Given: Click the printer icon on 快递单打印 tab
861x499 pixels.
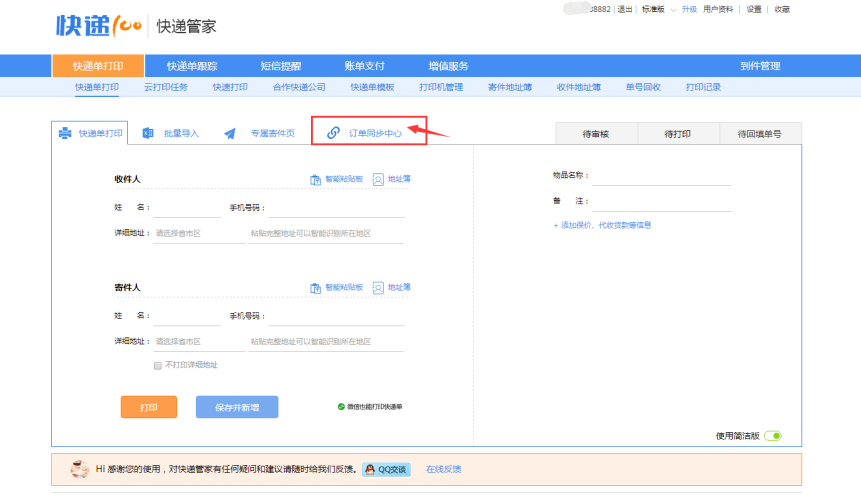Looking at the screenshot, I should (65, 133).
